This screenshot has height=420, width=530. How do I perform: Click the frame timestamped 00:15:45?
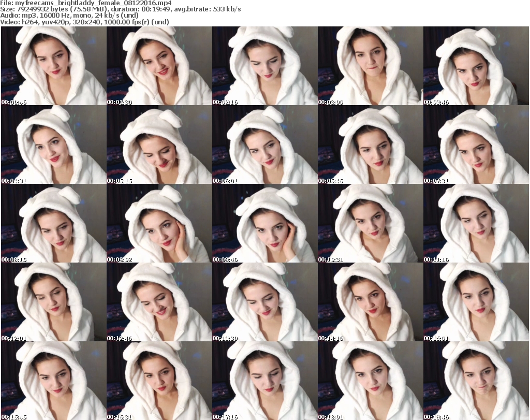54,381
